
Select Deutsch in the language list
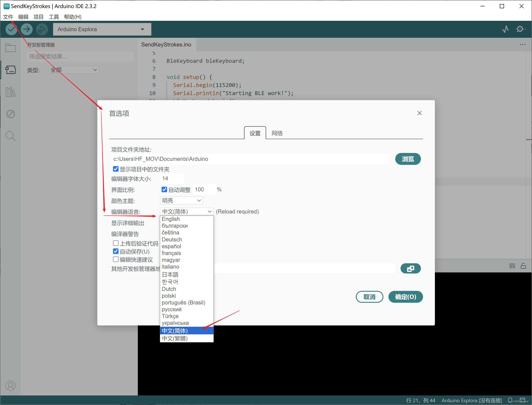click(187, 239)
